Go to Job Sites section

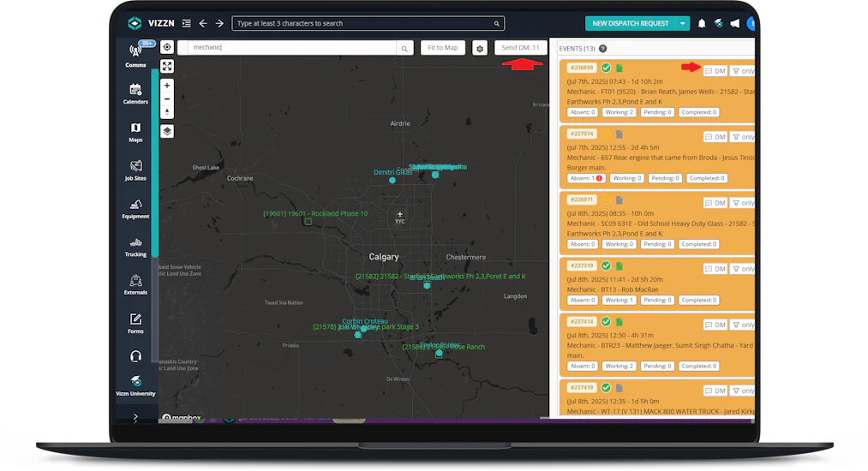pos(135,170)
